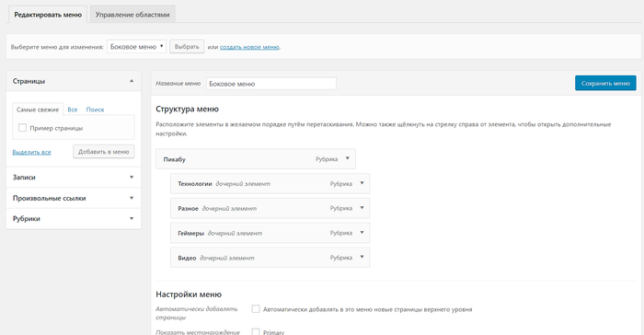Click the Видео menu item title
This screenshot has width=644, height=335.
(187, 258)
